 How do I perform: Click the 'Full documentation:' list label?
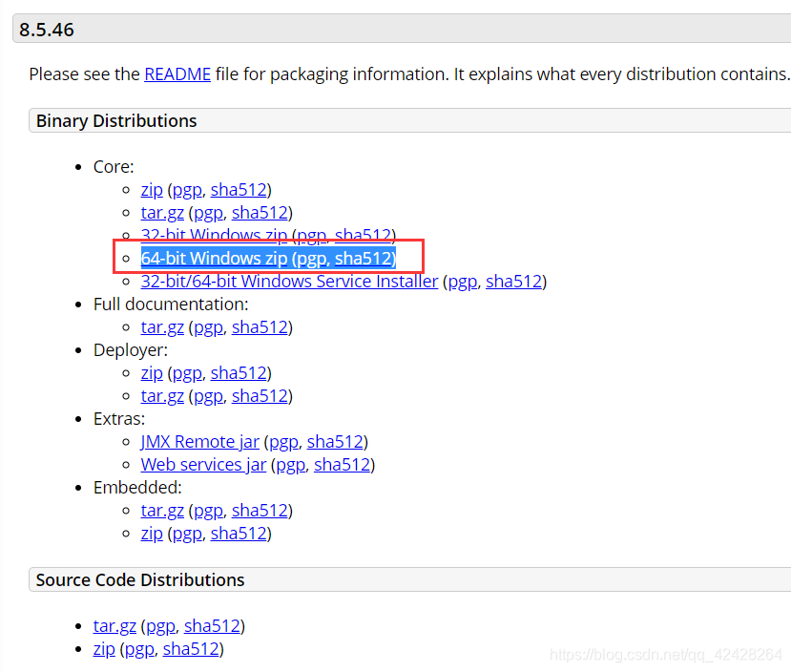tap(171, 304)
